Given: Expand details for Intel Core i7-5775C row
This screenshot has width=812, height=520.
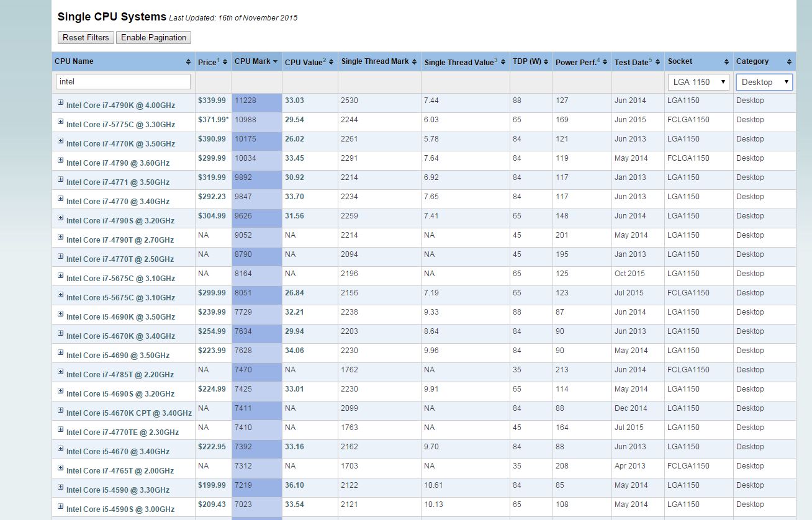Looking at the screenshot, I should tap(61, 122).
